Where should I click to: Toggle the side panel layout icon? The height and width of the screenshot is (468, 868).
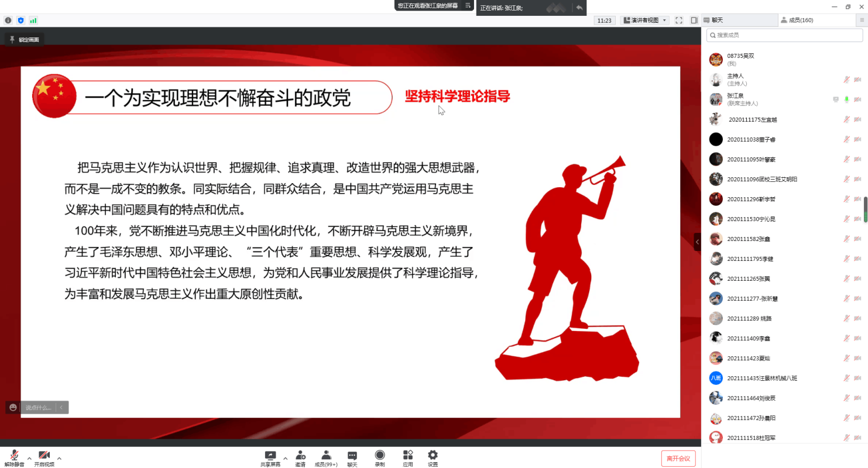(694, 20)
